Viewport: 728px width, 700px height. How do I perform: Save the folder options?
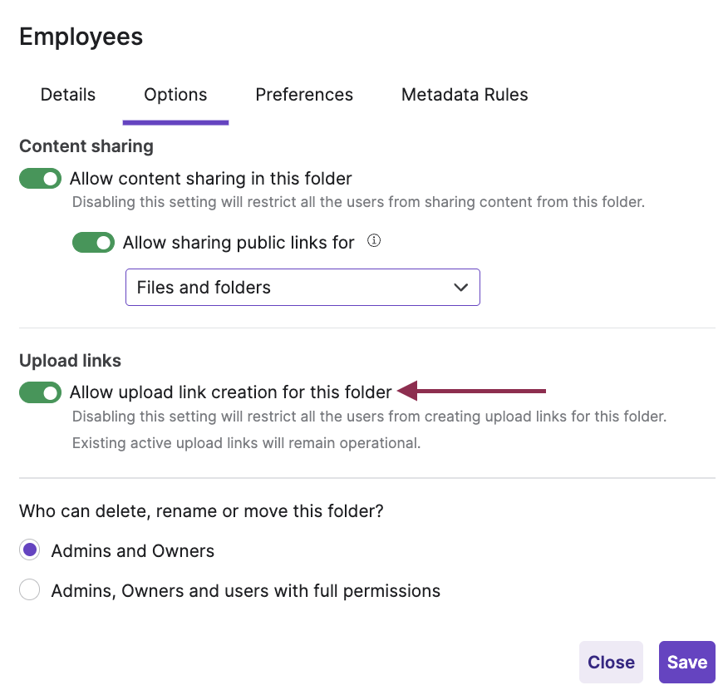click(686, 662)
